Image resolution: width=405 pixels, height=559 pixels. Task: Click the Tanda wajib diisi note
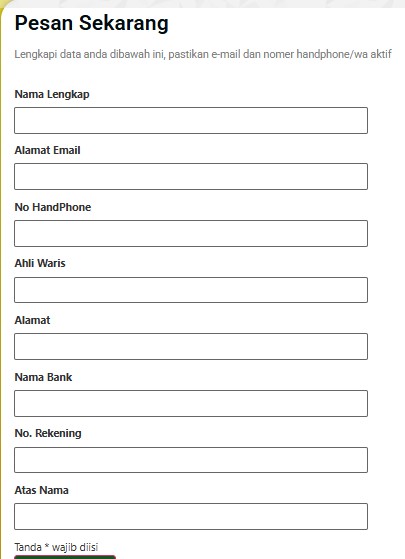pos(56,547)
